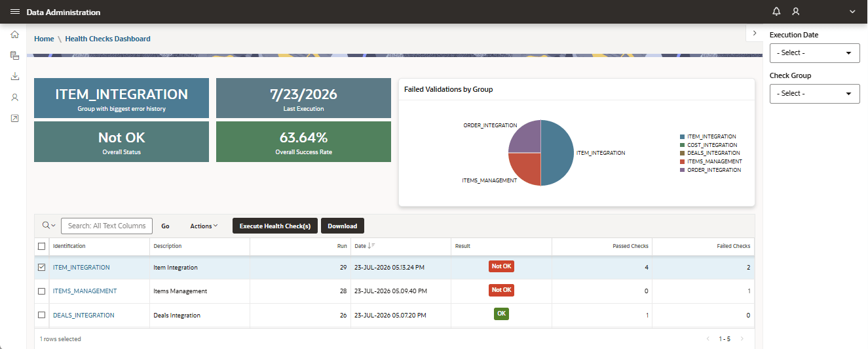This screenshot has width=868, height=349.
Task: Click the Failed Validations by Group title
Action: pyautogui.click(x=448, y=89)
